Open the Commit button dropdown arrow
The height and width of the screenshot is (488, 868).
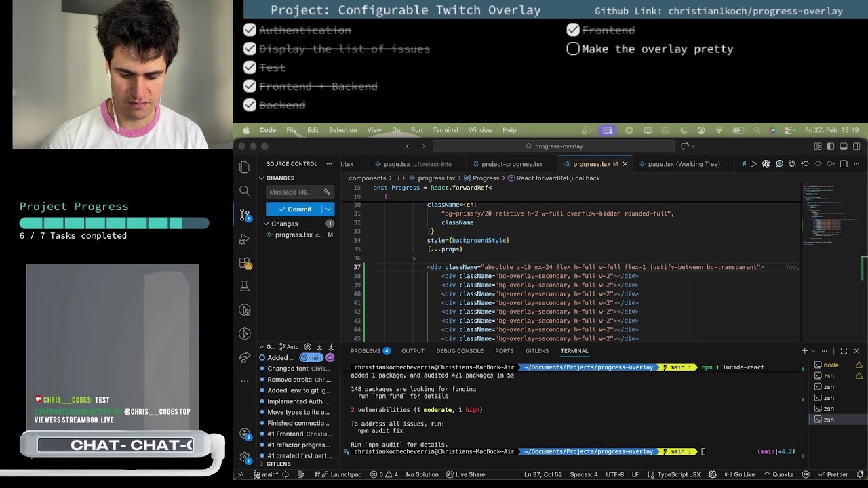tap(328, 209)
